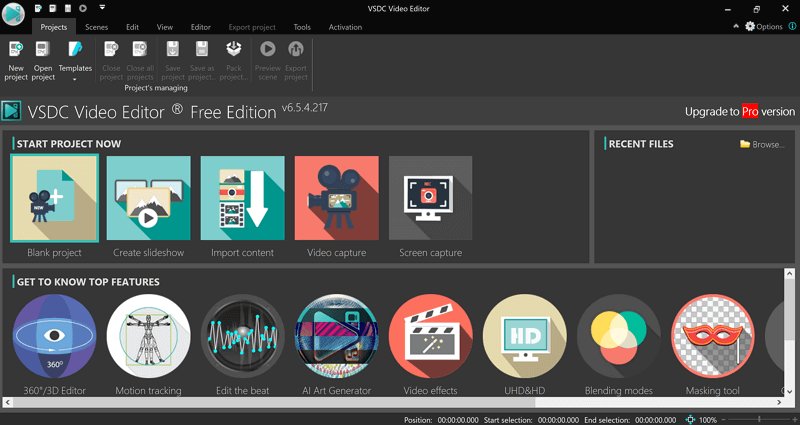The width and height of the screenshot is (800, 425).
Task: Click the zoom slider handle in status bar
Action: (x=759, y=419)
